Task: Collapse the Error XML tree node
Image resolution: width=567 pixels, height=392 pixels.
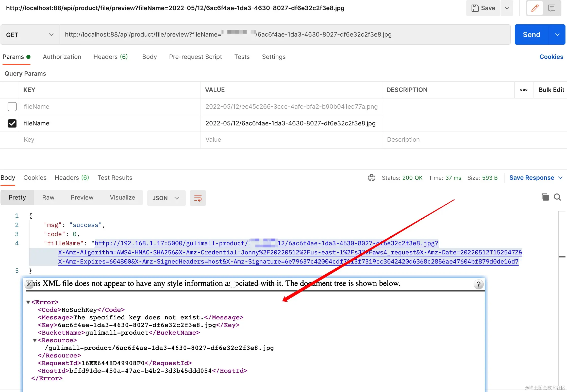Action: [28, 302]
